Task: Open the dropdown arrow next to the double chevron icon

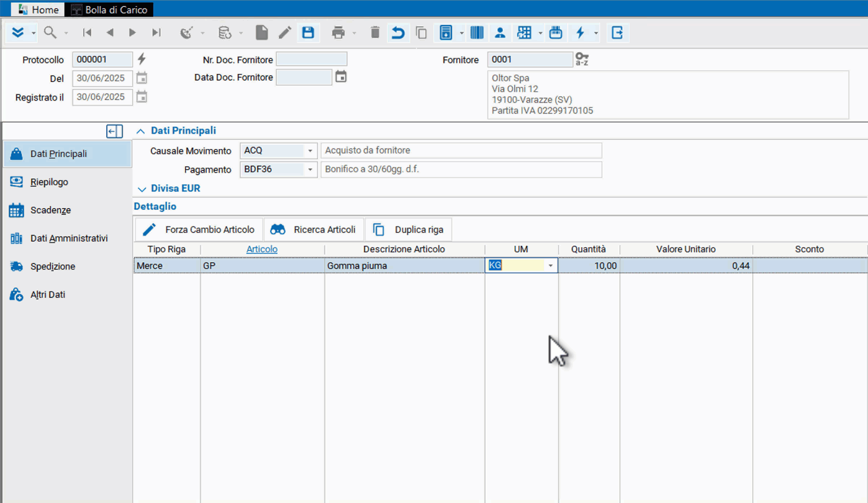Action: pyautogui.click(x=33, y=33)
